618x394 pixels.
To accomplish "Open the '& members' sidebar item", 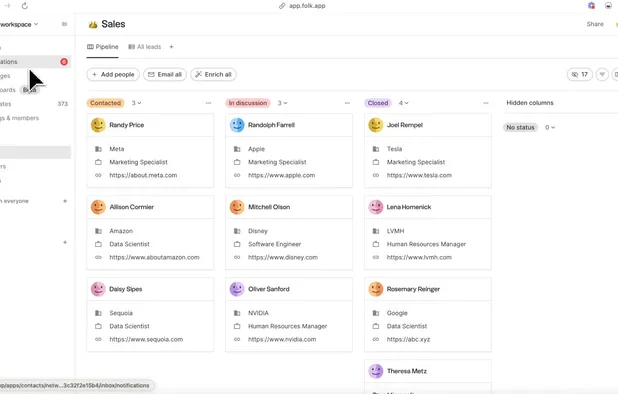I will click(35, 118).
